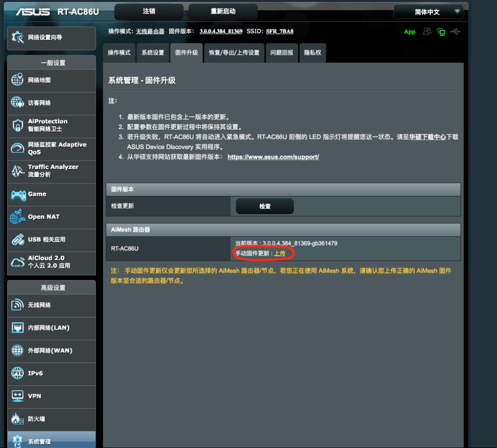Image resolution: width=497 pixels, height=448 pixels.
Task: Click the Open NAT globe icon
Action: point(17,217)
